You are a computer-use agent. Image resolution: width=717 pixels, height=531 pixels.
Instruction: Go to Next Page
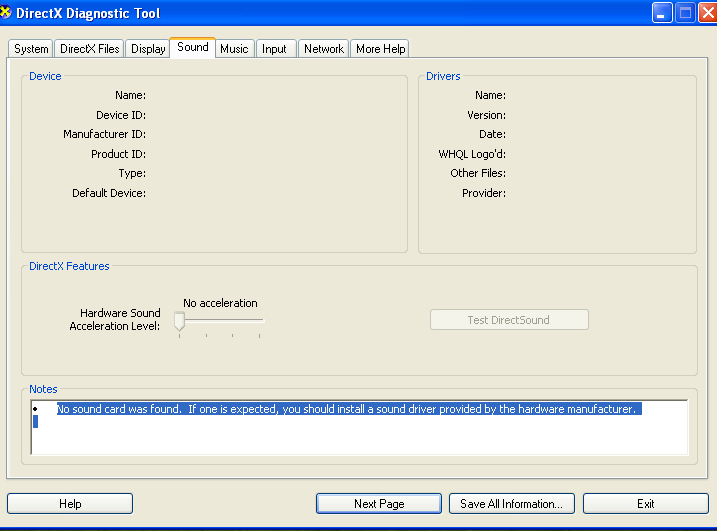coord(379,504)
